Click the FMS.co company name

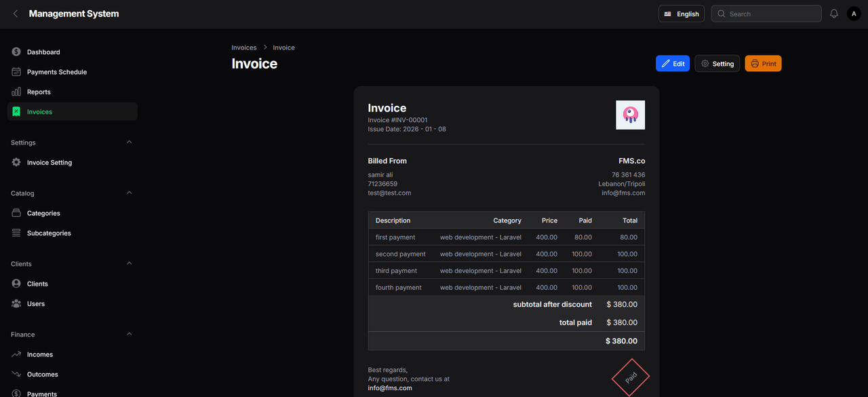pyautogui.click(x=632, y=161)
